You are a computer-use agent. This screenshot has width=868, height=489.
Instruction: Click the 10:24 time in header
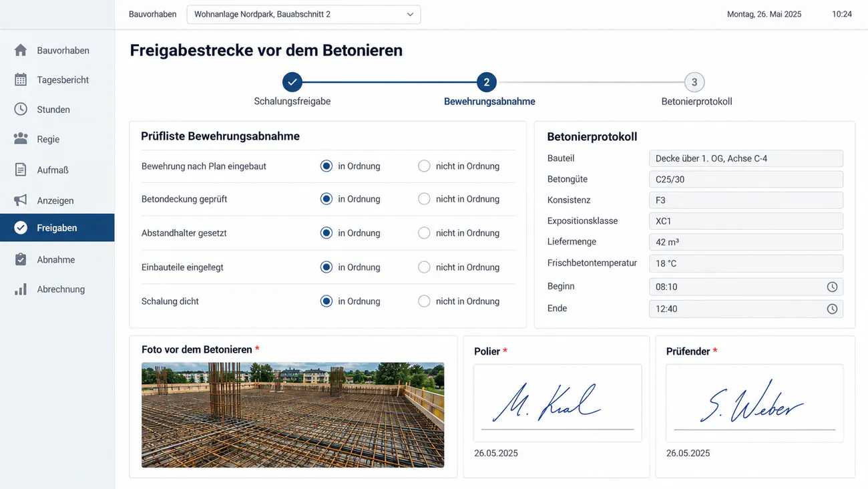pos(842,14)
